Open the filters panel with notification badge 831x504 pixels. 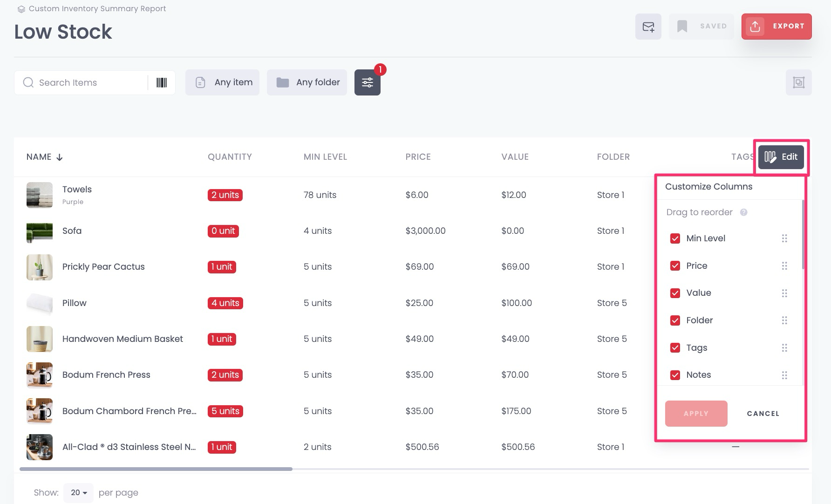point(368,82)
